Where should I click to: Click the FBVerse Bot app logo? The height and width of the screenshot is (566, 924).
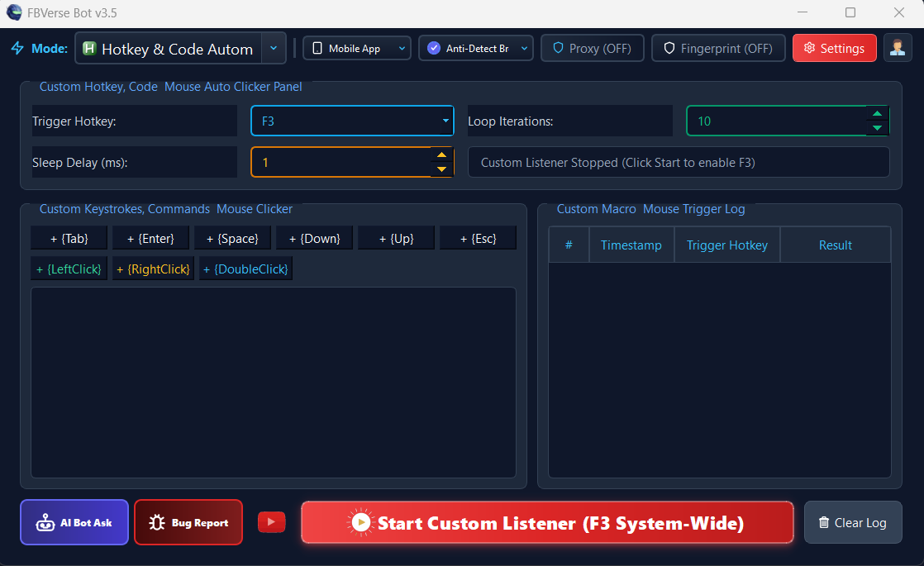click(14, 12)
